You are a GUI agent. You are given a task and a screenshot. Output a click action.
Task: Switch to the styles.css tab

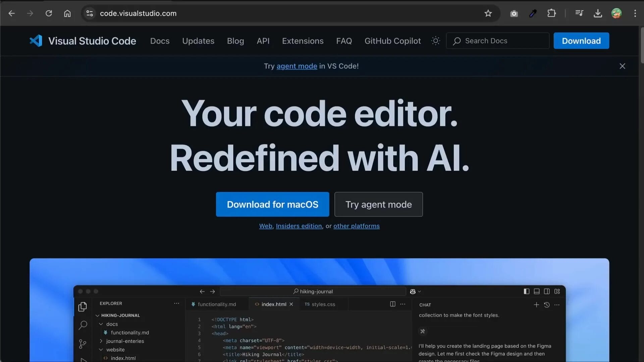click(x=323, y=304)
